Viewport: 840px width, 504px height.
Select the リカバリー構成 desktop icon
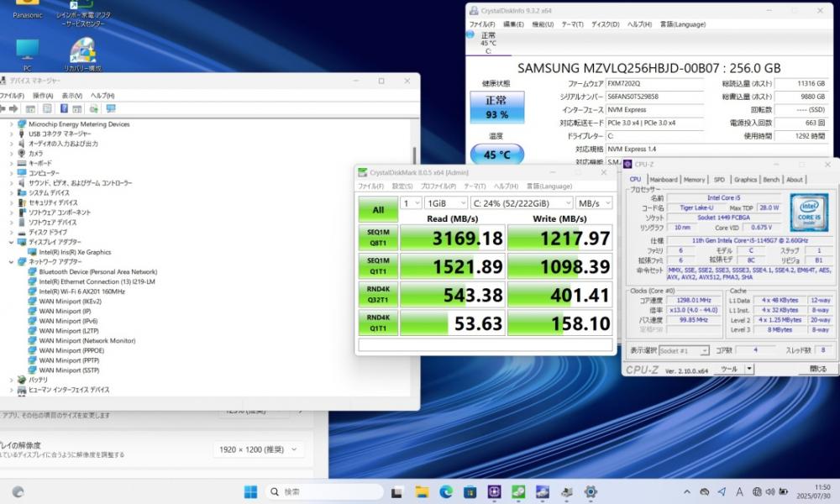tap(82, 55)
